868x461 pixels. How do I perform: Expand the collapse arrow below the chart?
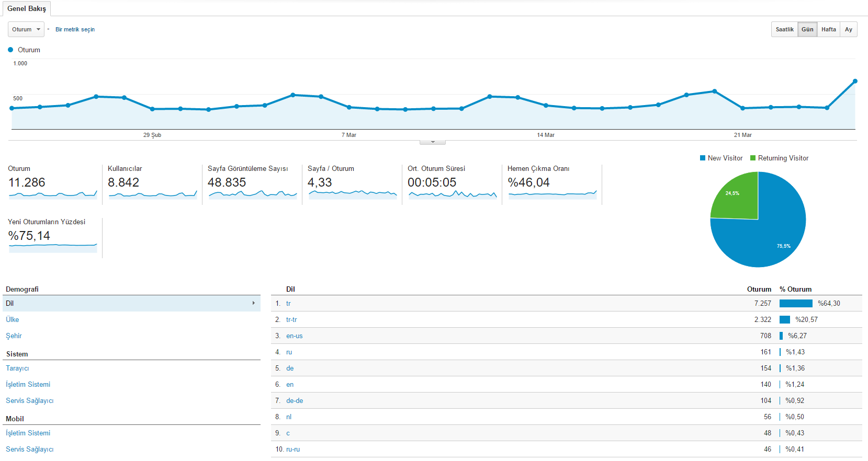pos(433,142)
